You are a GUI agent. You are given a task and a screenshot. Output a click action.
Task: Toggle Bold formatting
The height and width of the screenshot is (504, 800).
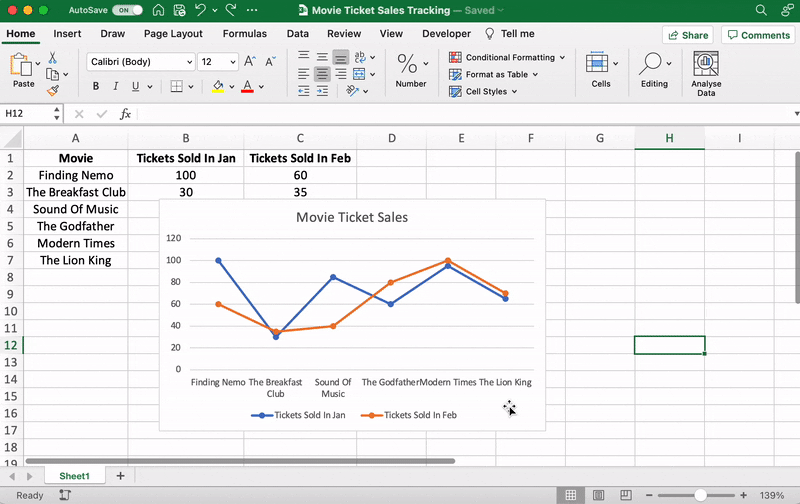pyautogui.click(x=96, y=86)
